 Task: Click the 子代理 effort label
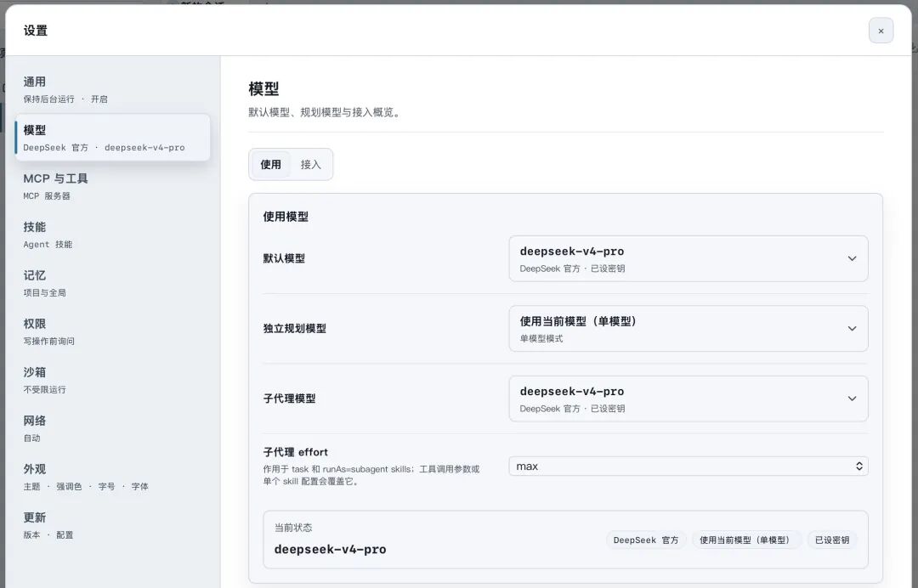(296, 452)
